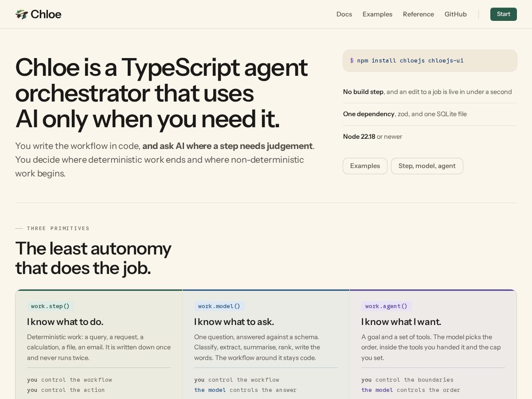Click the "THREE PRIMITIVES" section label
Screen dimensions: 532x399
58,228
